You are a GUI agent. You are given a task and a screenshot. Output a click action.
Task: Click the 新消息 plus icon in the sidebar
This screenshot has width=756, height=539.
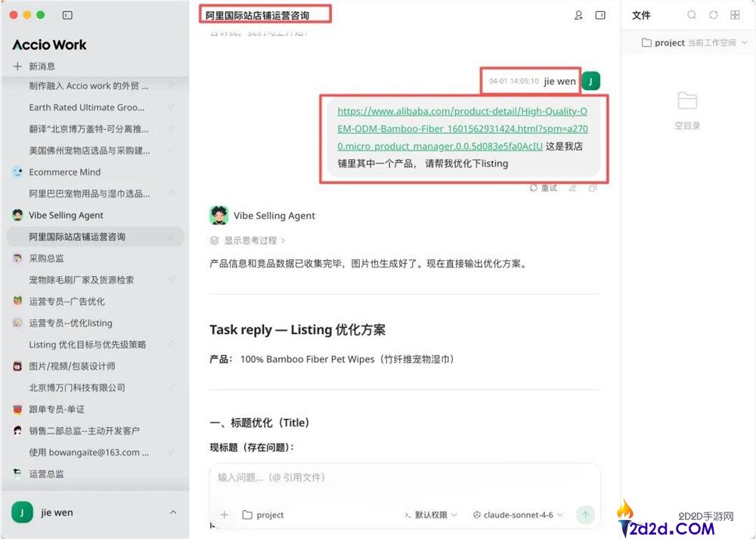[x=16, y=67]
